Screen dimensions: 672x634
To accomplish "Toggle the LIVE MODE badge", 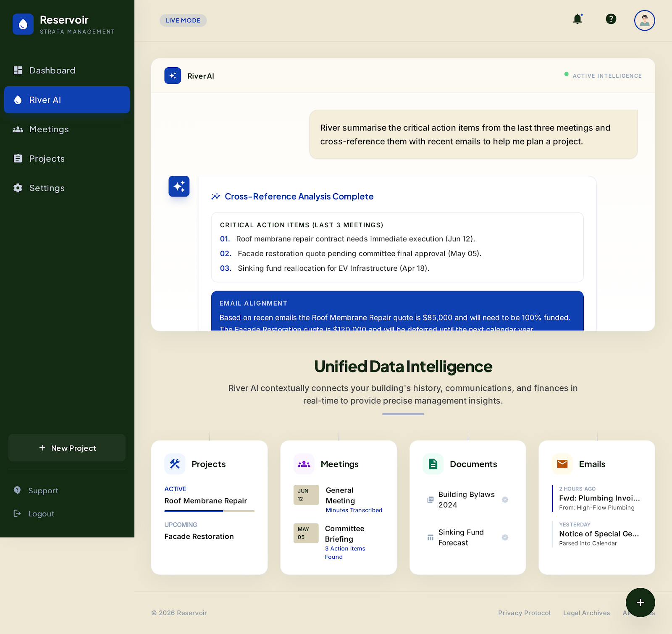I will point(183,21).
